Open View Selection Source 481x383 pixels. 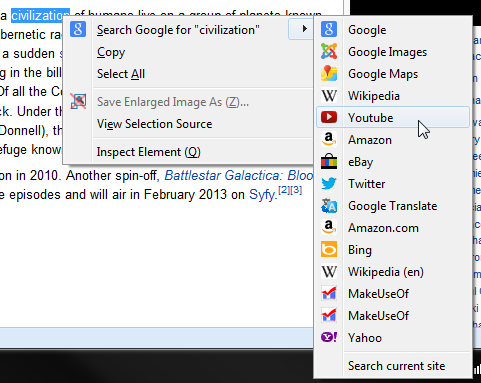tap(154, 124)
